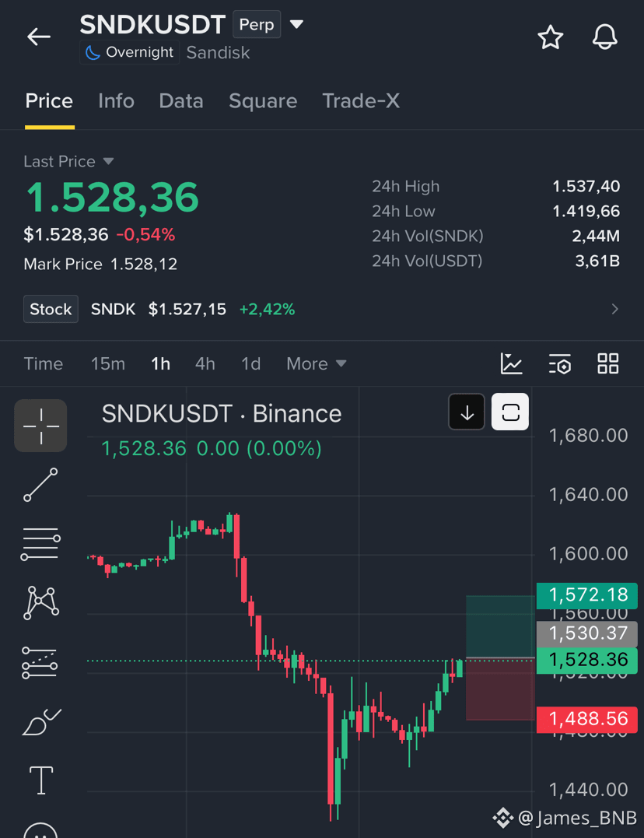Tap the down arrow chart button

click(x=467, y=412)
